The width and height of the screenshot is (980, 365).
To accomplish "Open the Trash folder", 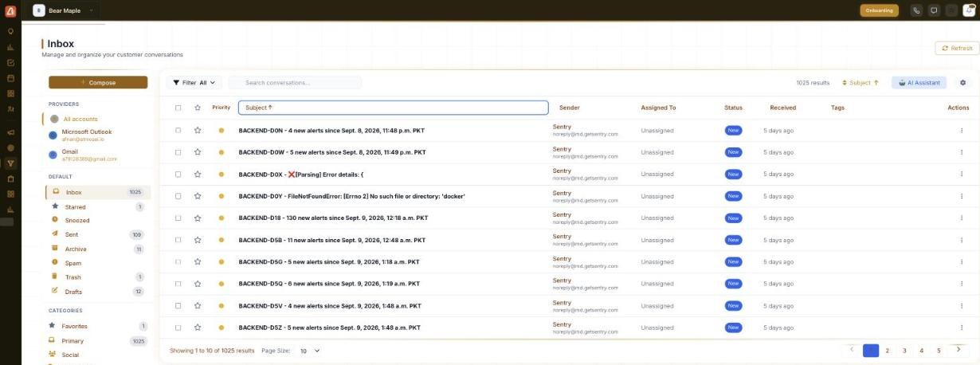I will tap(98, 277).
